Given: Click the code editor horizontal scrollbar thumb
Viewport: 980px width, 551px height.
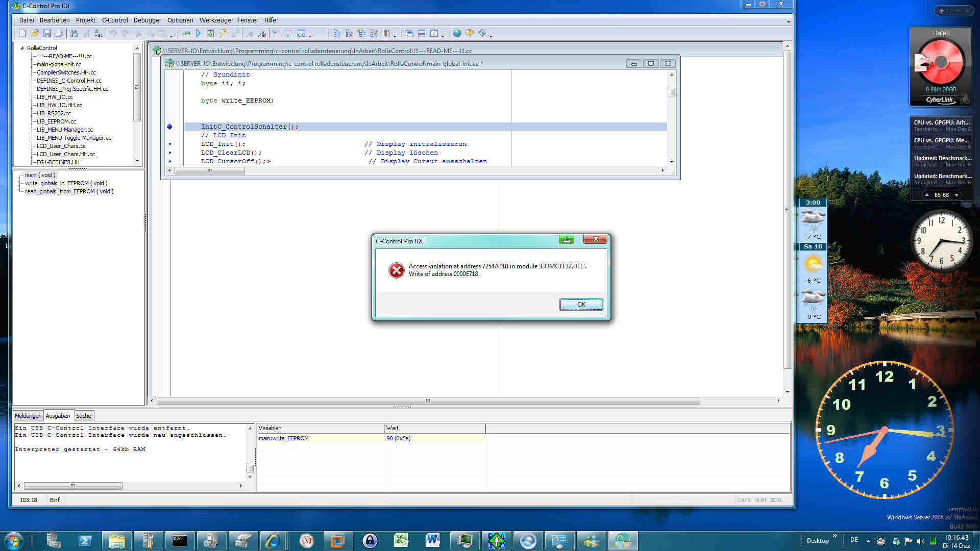Looking at the screenshot, I should (x=209, y=171).
